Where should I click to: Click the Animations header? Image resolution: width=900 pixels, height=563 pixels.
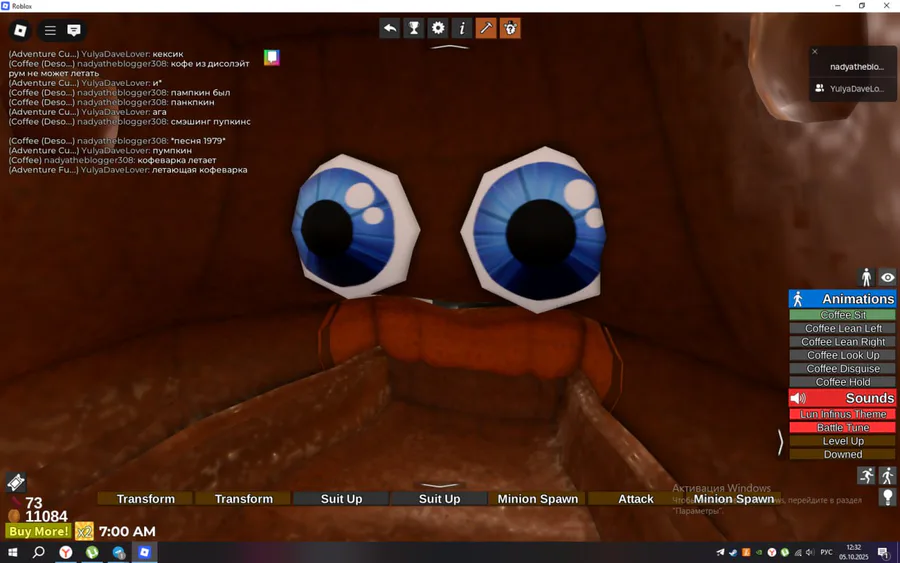pyautogui.click(x=842, y=298)
